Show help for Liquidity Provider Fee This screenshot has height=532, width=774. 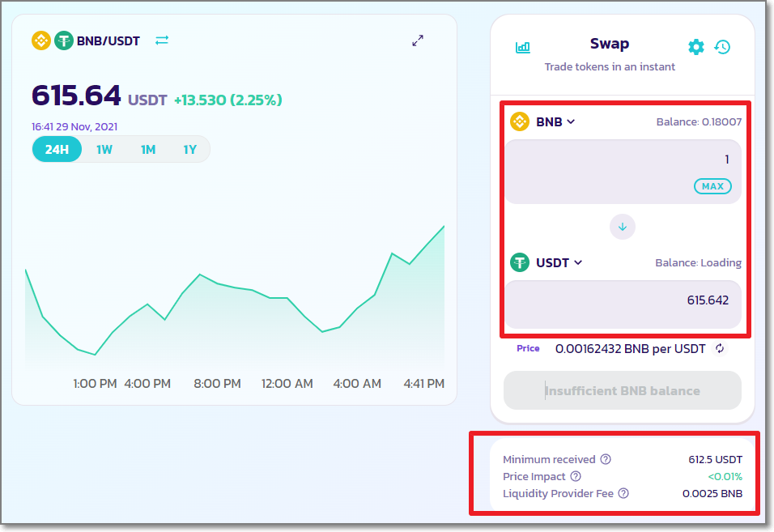[623, 493]
